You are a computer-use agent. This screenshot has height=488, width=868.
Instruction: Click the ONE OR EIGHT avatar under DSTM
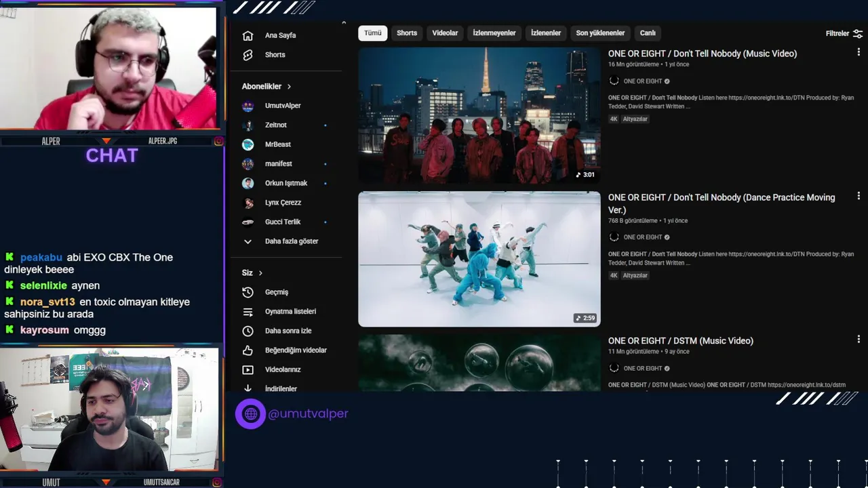point(614,368)
